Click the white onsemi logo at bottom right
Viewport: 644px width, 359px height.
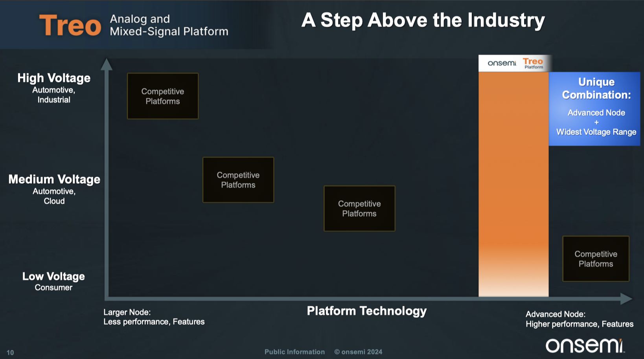tap(584, 346)
